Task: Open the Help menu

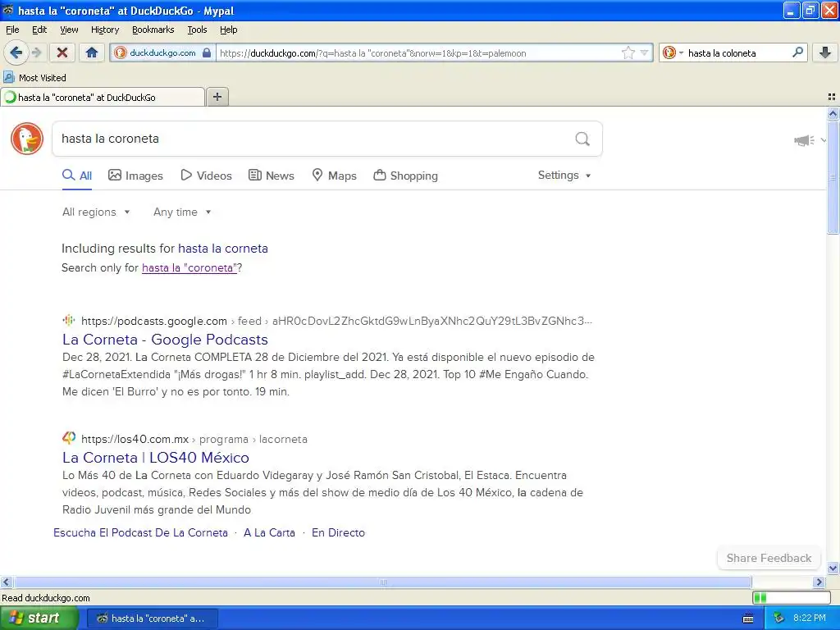Action: tap(228, 30)
